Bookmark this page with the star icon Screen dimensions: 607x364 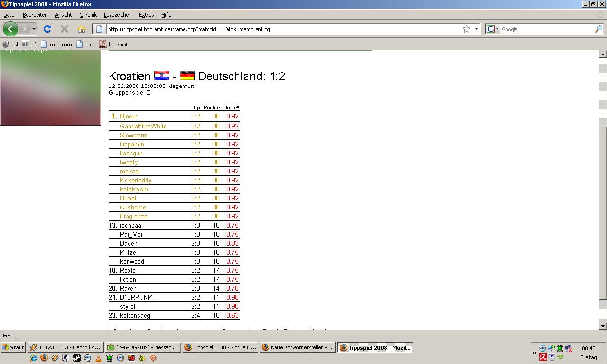click(x=467, y=29)
